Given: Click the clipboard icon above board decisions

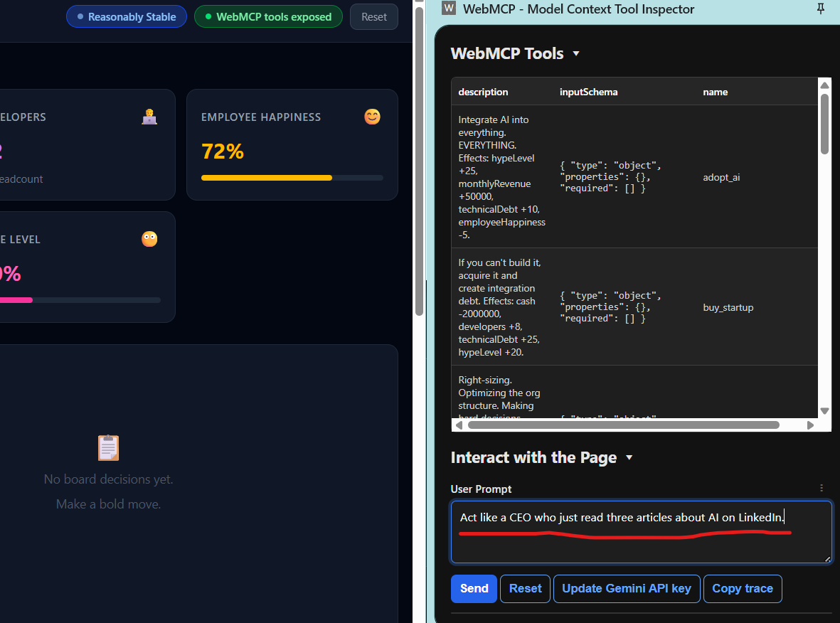Looking at the screenshot, I should pos(108,448).
